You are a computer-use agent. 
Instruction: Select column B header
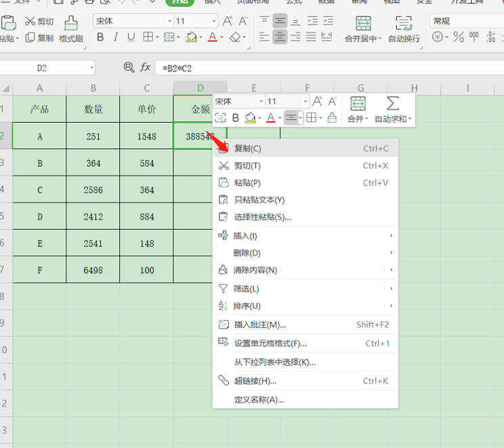93,88
